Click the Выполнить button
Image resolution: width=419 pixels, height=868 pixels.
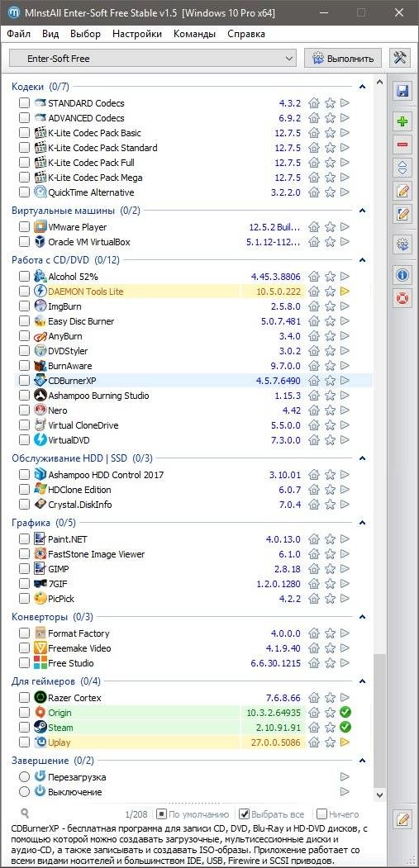click(x=343, y=58)
